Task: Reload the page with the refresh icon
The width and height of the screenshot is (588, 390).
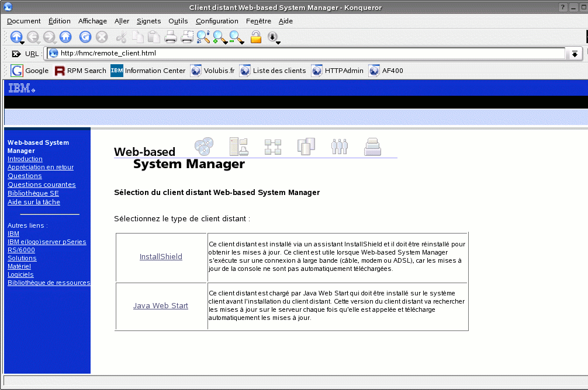Action: (85, 37)
